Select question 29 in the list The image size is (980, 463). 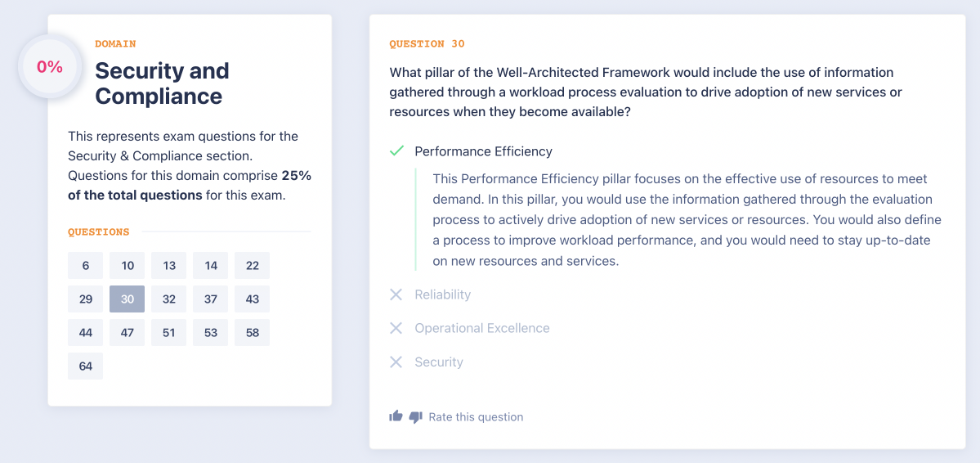point(86,299)
